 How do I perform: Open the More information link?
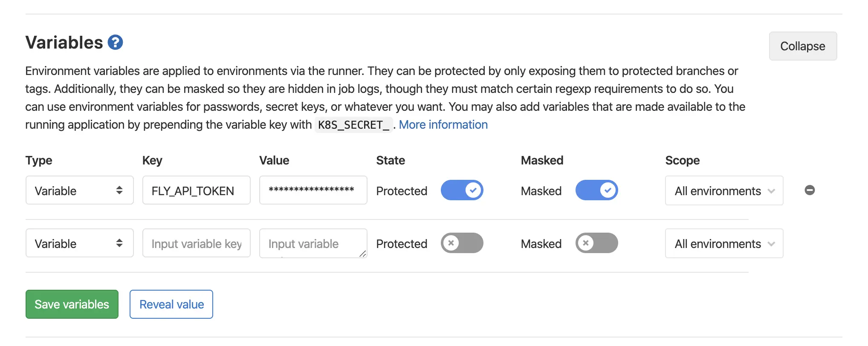443,124
